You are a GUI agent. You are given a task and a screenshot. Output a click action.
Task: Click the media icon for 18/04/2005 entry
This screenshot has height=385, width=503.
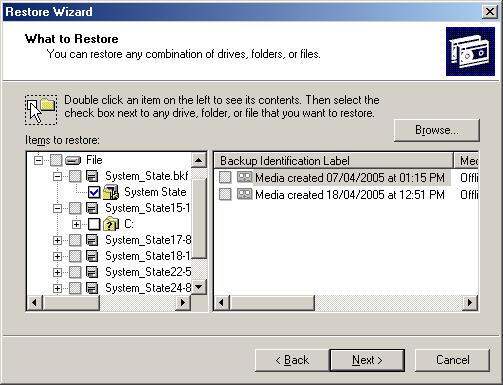[244, 194]
